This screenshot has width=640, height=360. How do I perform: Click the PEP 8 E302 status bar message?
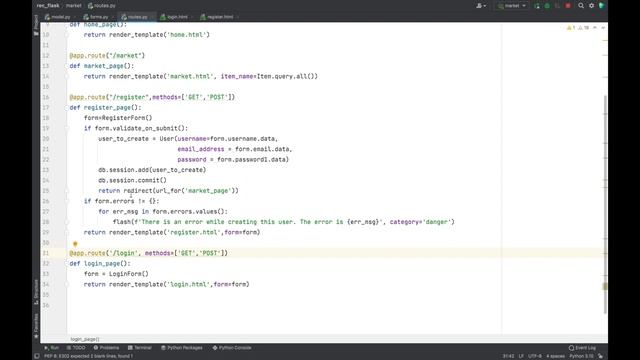pyautogui.click(x=89, y=356)
